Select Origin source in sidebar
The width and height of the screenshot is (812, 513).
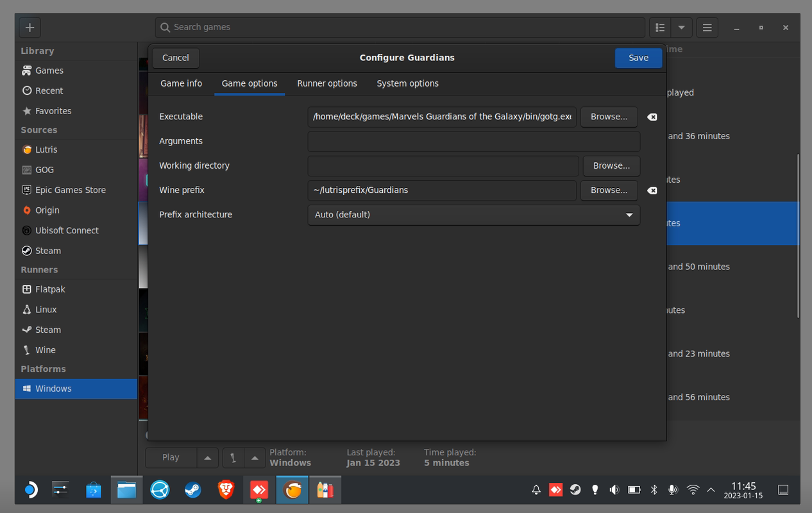coord(76,210)
